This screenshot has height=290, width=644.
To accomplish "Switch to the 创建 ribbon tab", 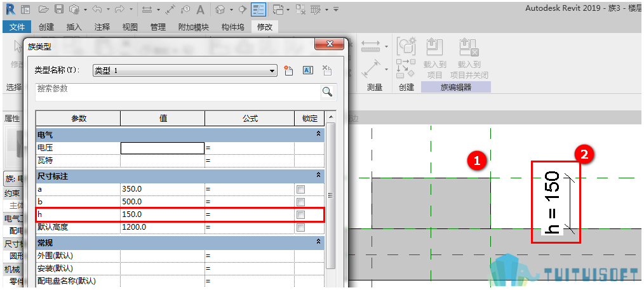I will (46, 27).
